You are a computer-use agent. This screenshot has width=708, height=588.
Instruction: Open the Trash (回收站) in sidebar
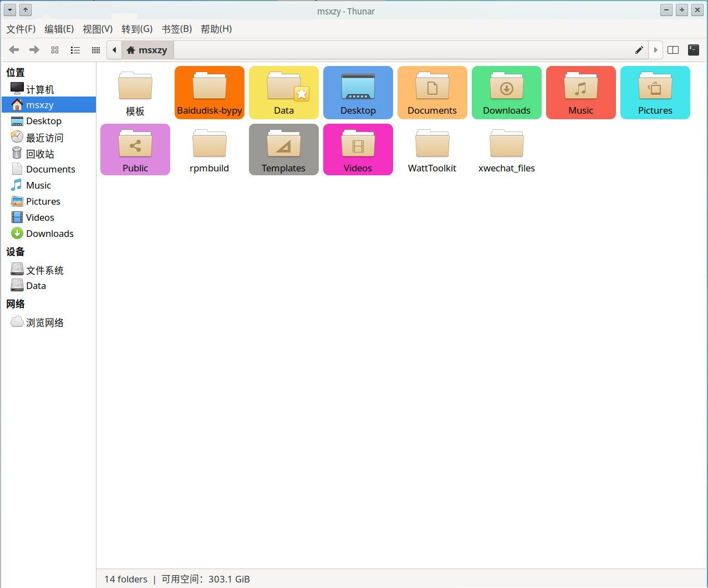(40, 154)
